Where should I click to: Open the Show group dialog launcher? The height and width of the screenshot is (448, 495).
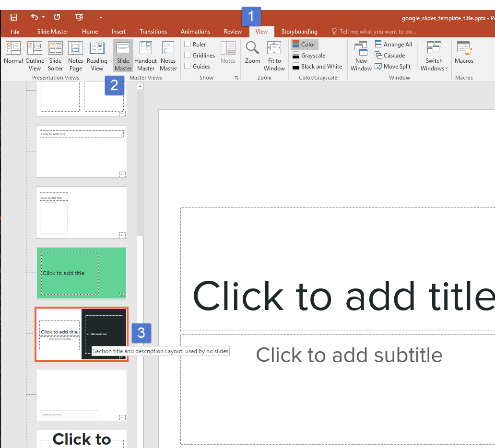coord(236,78)
